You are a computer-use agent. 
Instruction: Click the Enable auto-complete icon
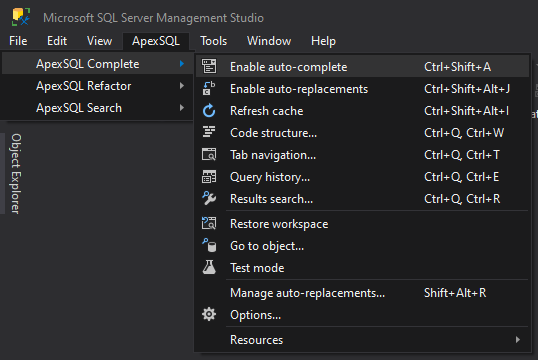209,66
